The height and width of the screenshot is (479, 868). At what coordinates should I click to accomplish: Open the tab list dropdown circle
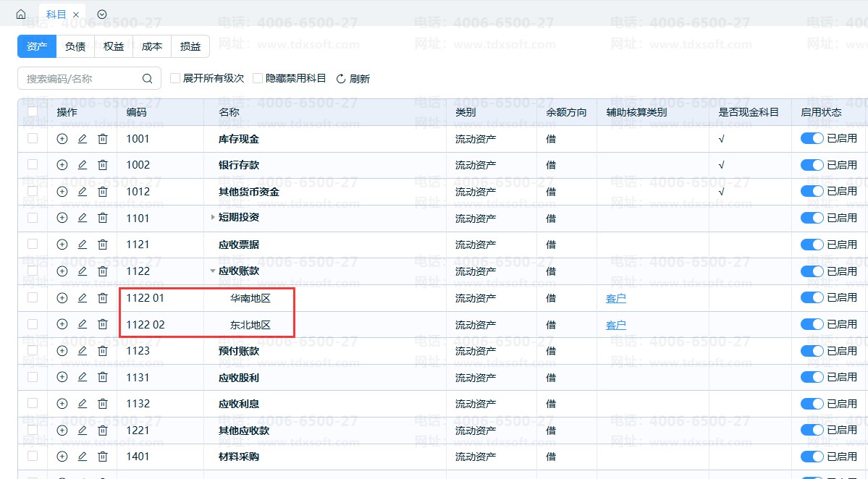click(102, 14)
